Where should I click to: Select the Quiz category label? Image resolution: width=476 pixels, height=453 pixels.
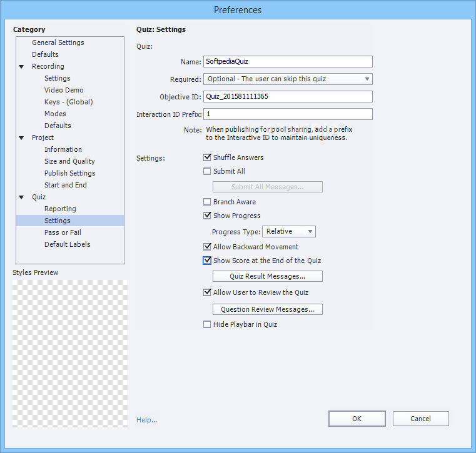click(39, 197)
